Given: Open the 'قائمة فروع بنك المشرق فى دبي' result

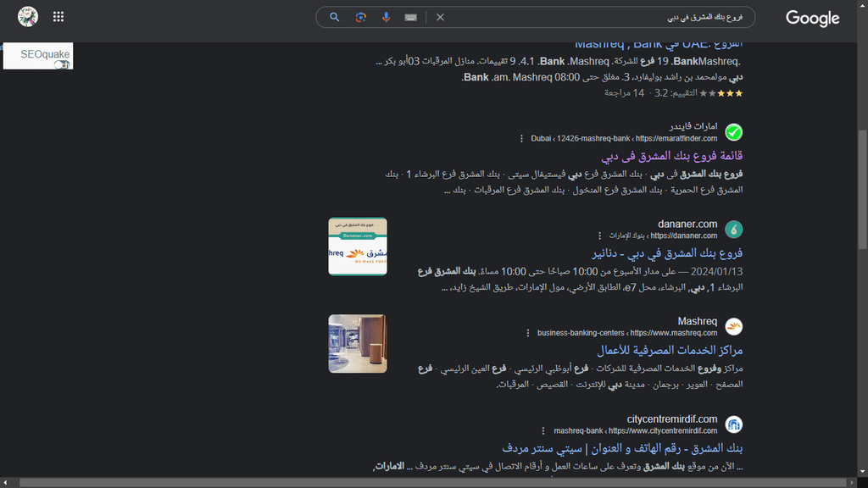Looking at the screenshot, I should click(671, 156).
